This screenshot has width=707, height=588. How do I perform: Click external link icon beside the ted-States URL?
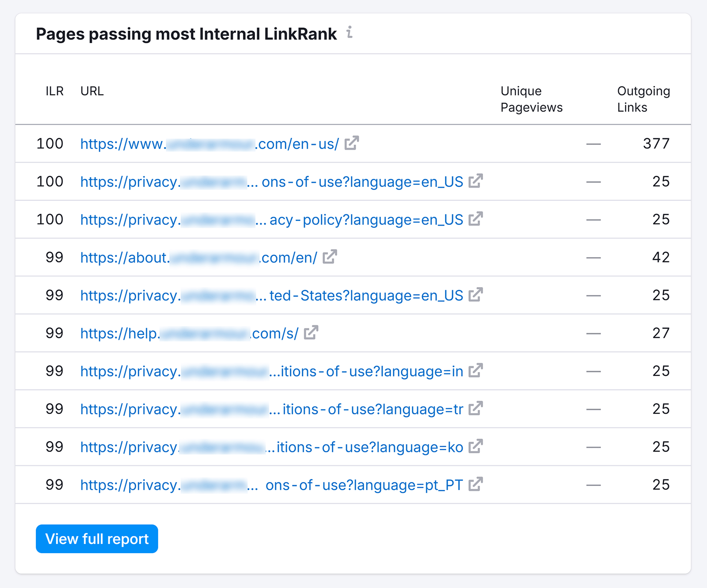click(x=475, y=295)
